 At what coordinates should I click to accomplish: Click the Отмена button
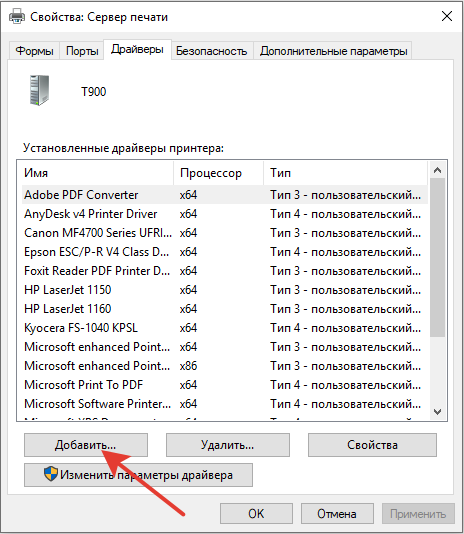(337, 514)
